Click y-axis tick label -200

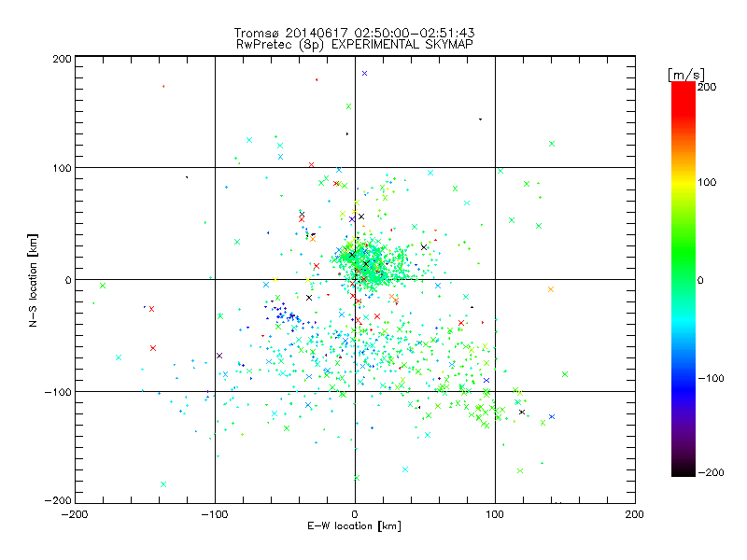click(x=58, y=500)
